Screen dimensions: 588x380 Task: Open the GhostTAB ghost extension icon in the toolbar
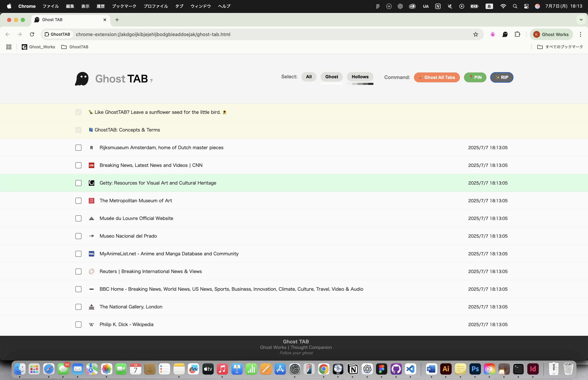(505, 34)
